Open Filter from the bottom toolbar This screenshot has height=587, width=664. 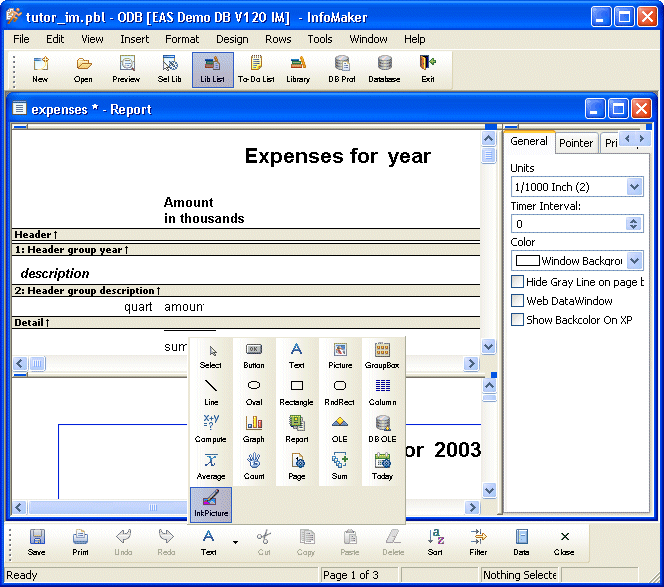coord(479,543)
